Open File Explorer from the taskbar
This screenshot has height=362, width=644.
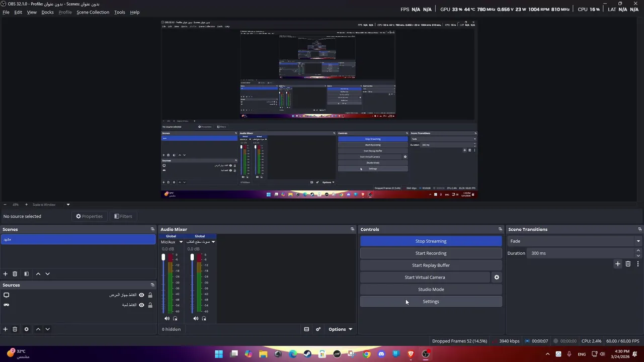tap(263, 354)
